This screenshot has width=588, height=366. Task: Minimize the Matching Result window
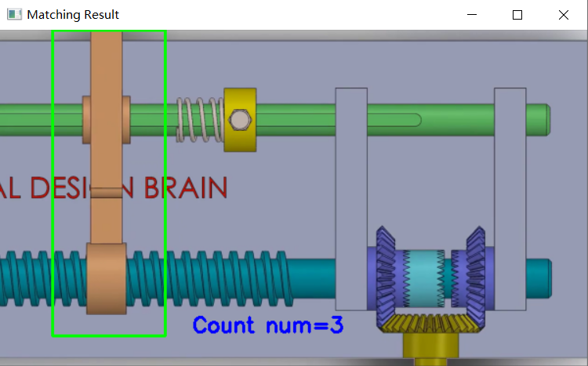coord(472,15)
